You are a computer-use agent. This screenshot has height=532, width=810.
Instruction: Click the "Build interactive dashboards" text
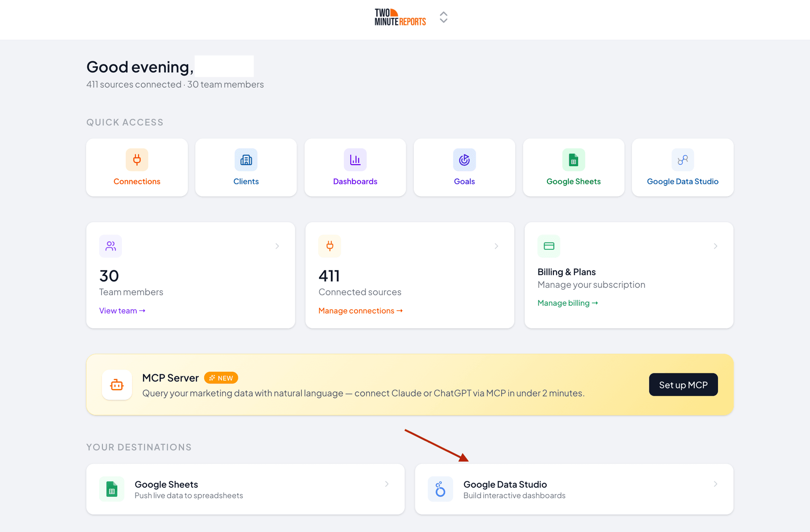point(514,495)
